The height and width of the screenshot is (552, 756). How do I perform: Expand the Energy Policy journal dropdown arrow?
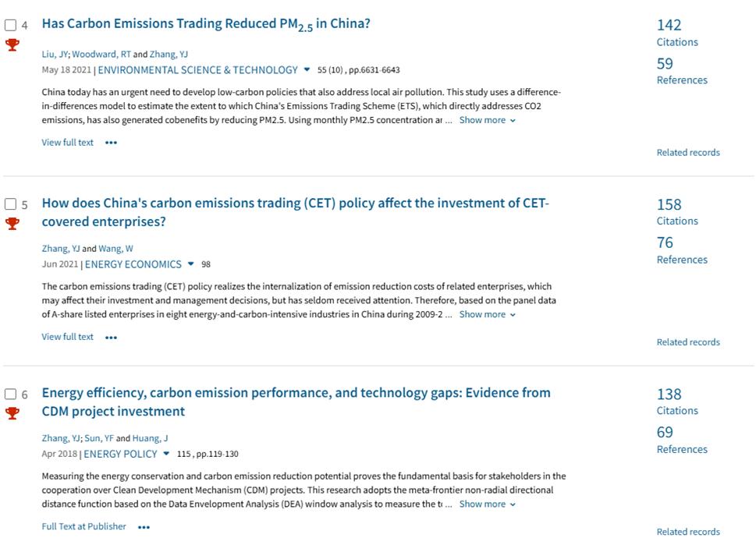click(x=166, y=454)
